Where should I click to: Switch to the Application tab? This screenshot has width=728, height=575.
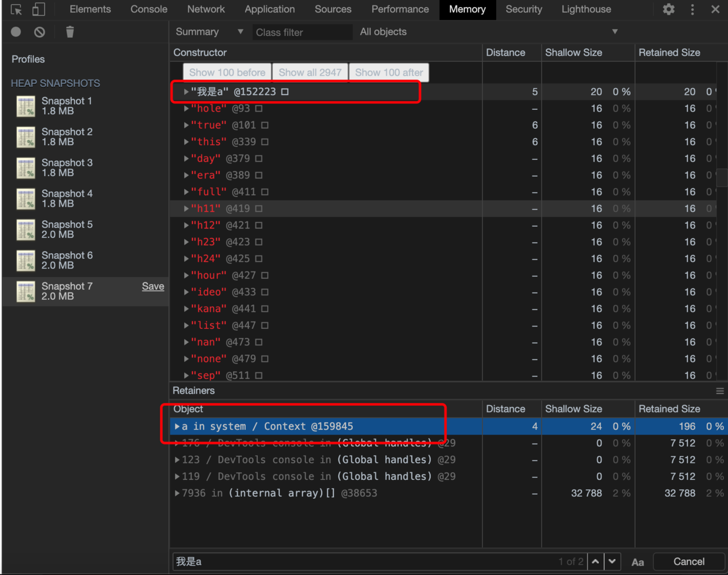pyautogui.click(x=269, y=9)
